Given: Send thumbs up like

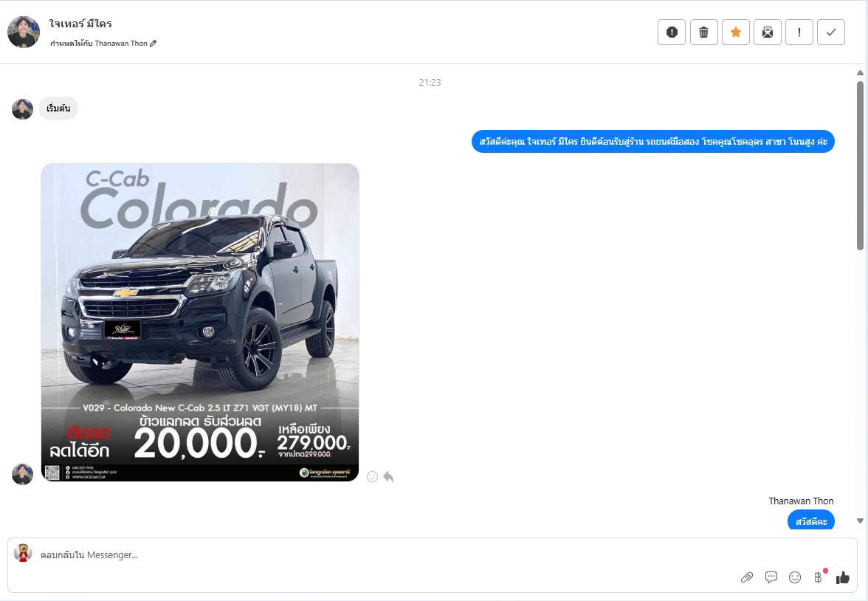Looking at the screenshot, I should [843, 577].
